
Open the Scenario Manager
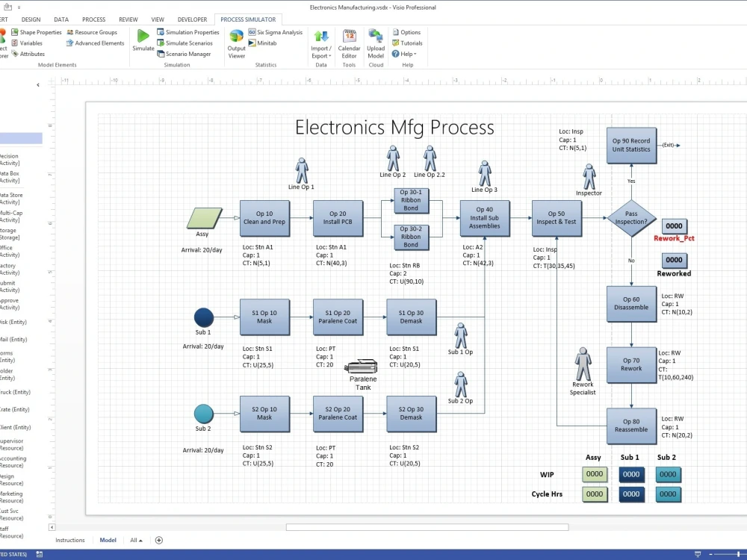[185, 54]
